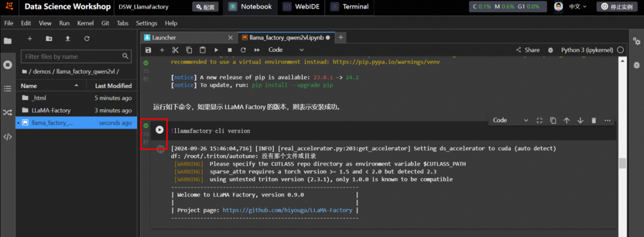Create new launcher with plus icon in file browser

click(x=30, y=38)
